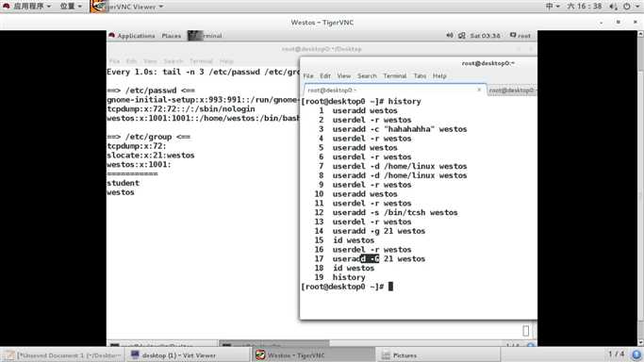Click the /etc/group header line
Image resolution: width=644 pixels, height=362 pixels.
(x=148, y=137)
